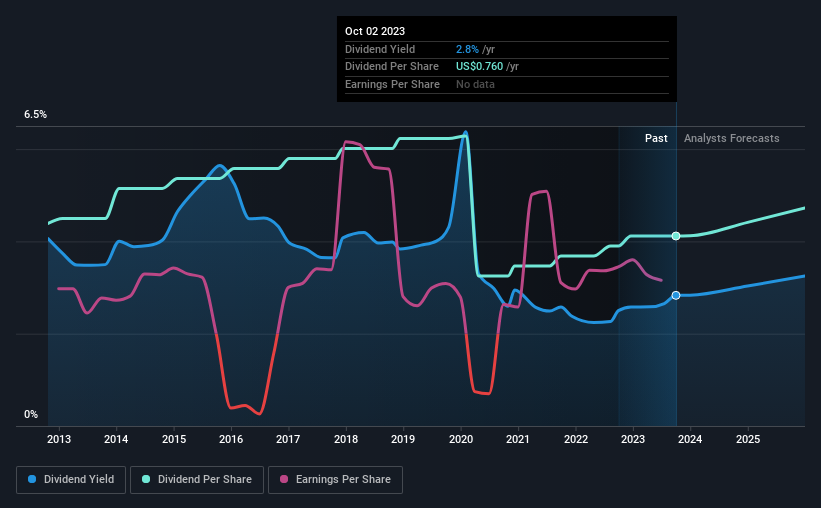821x508 pixels.
Task: Click the 2014 x-axis label
Action: (116, 439)
